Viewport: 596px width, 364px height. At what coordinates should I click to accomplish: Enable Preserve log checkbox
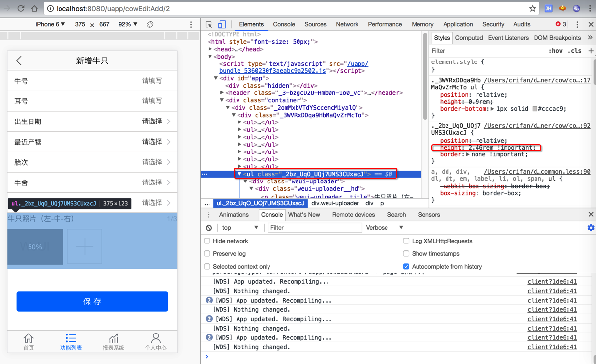(207, 254)
